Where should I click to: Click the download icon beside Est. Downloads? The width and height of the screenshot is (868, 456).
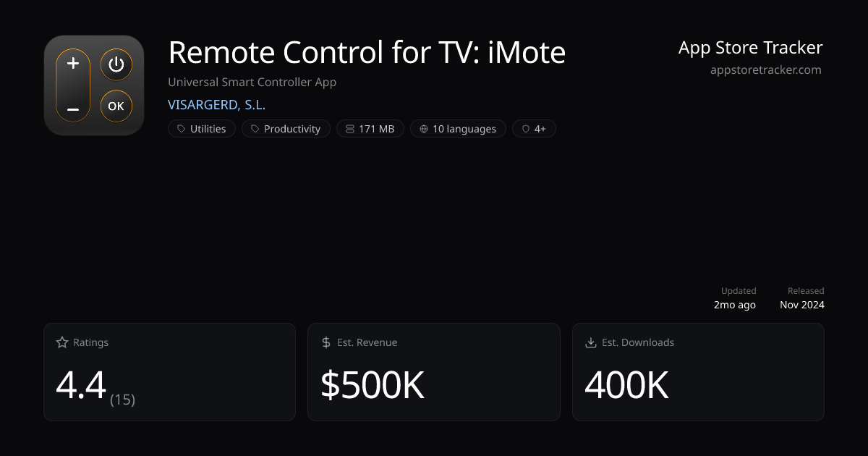click(x=591, y=342)
